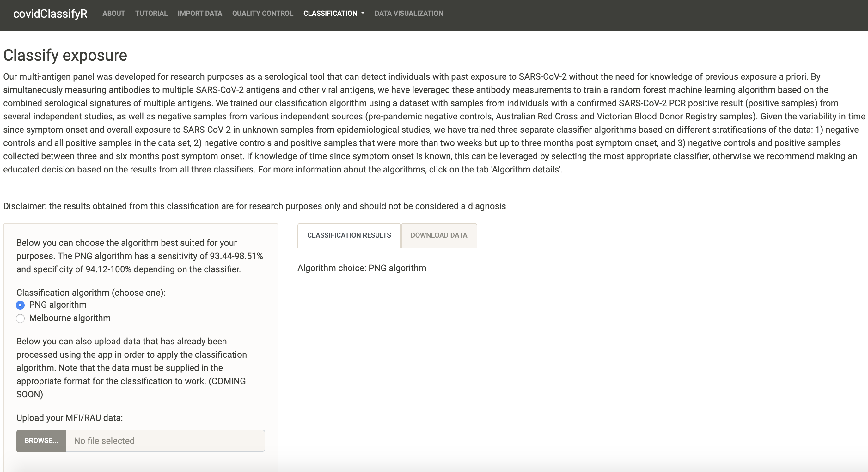
Task: Click the Browse button to upload
Action: pos(41,441)
